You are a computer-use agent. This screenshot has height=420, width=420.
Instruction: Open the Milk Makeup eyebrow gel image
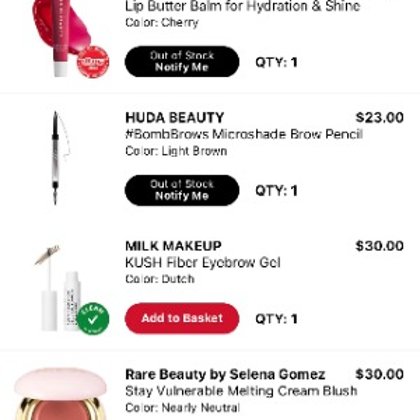click(x=59, y=288)
